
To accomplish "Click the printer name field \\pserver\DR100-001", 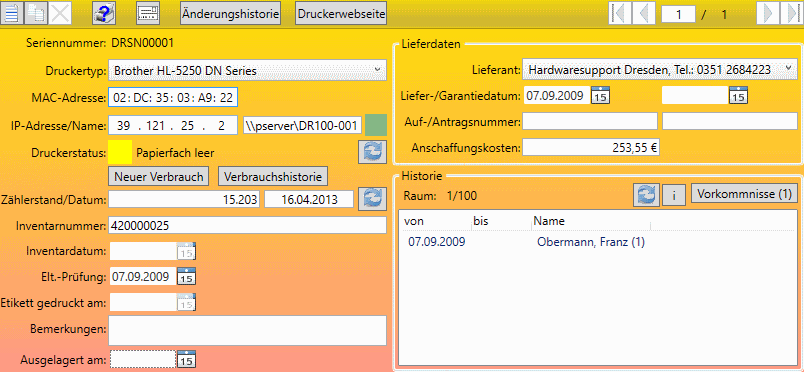I will pyautogui.click(x=303, y=125).
